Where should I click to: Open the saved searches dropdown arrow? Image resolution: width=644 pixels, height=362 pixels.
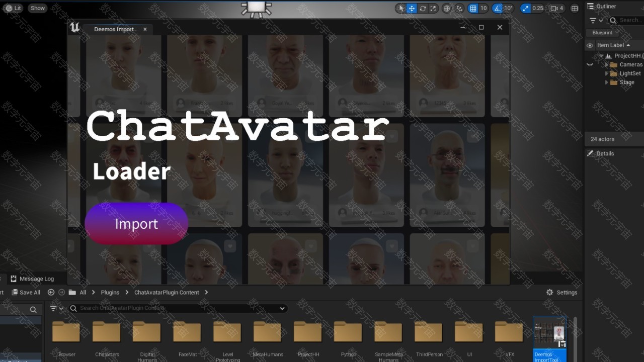tap(282, 308)
